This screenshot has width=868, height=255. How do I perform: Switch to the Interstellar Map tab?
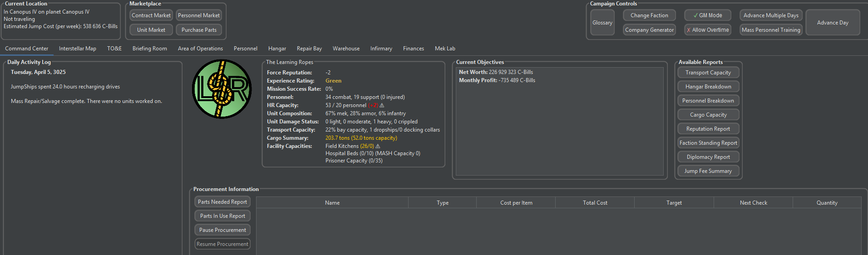pyautogui.click(x=77, y=49)
